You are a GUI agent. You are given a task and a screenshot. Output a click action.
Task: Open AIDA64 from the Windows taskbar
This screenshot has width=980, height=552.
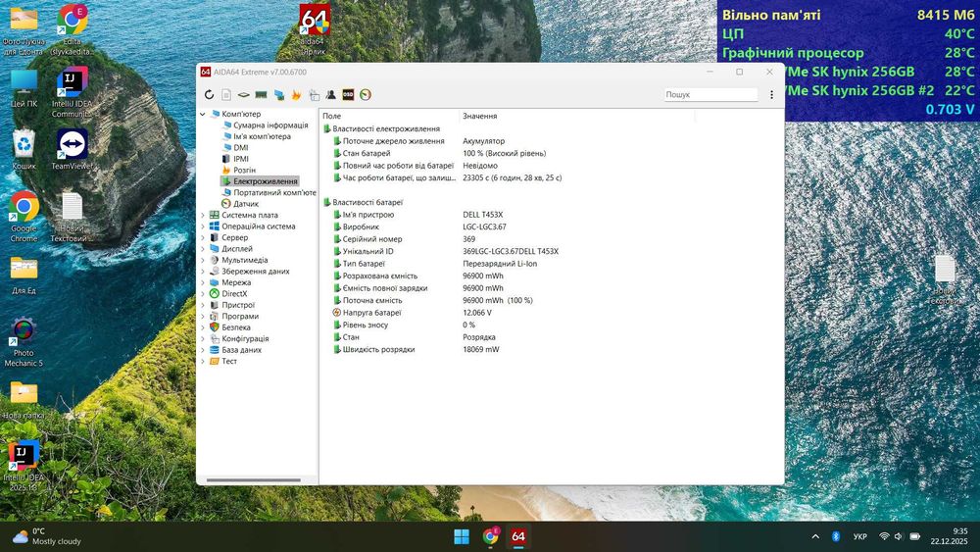click(x=518, y=536)
